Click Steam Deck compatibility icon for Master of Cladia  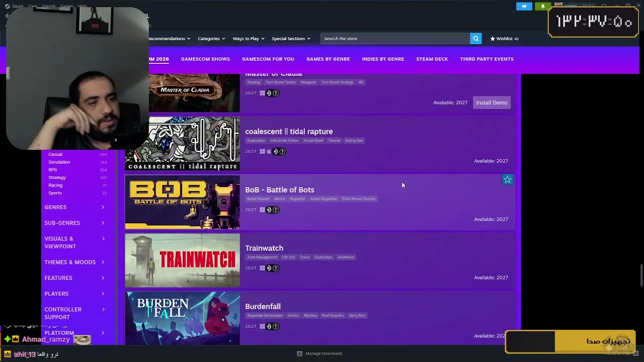(272, 93)
